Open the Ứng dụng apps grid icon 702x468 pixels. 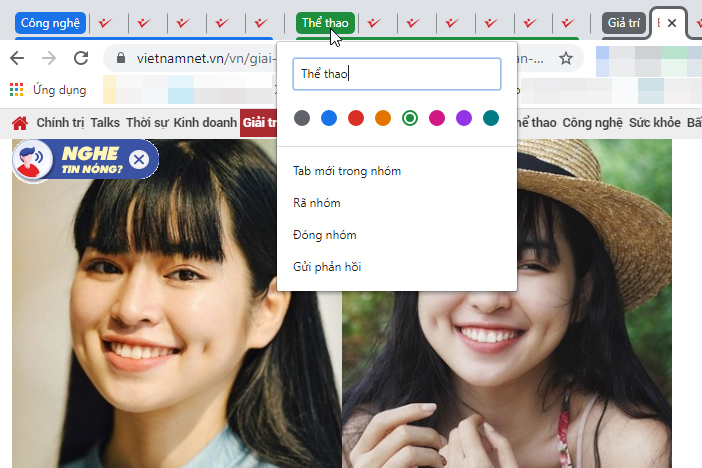tap(17, 90)
